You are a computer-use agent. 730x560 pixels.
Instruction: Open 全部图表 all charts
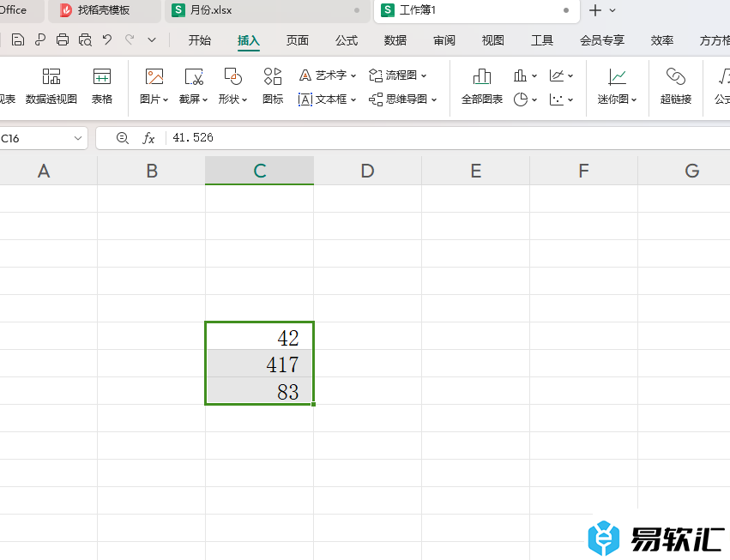point(482,87)
